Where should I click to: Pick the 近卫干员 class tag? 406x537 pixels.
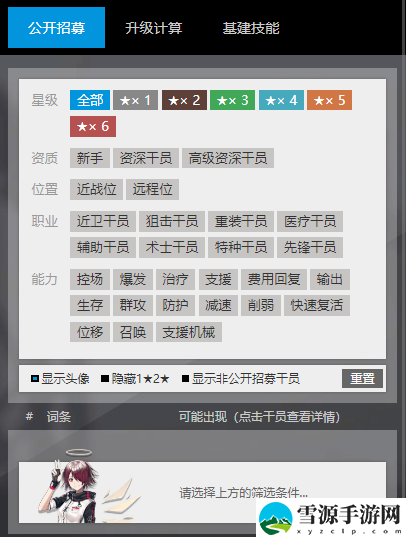coord(103,221)
